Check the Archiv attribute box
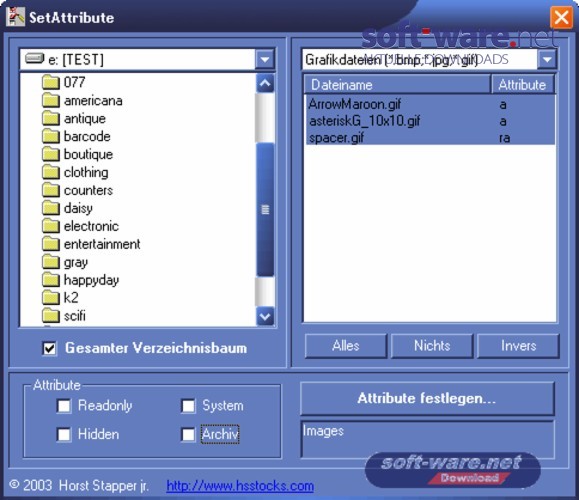The image size is (579, 500). 188,434
